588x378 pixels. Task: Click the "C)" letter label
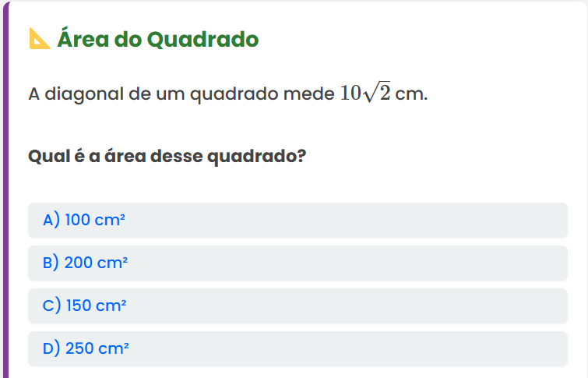[x=52, y=306]
